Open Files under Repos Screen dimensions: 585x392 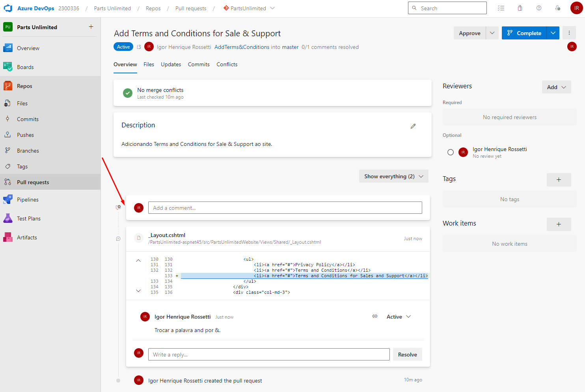pyautogui.click(x=50, y=103)
